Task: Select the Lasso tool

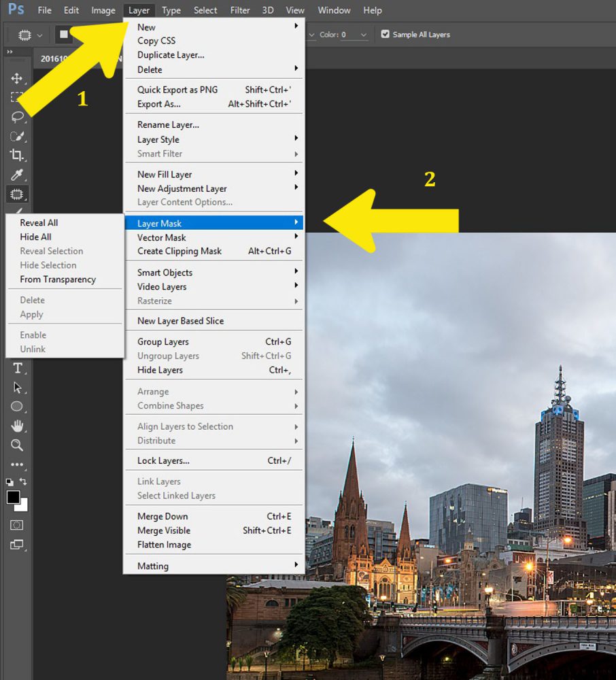Action: pos(17,116)
